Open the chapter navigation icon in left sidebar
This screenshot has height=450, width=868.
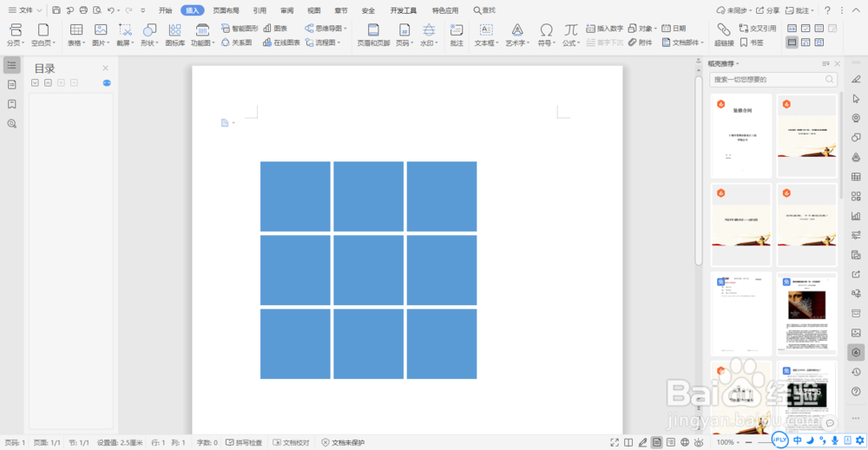click(x=11, y=85)
